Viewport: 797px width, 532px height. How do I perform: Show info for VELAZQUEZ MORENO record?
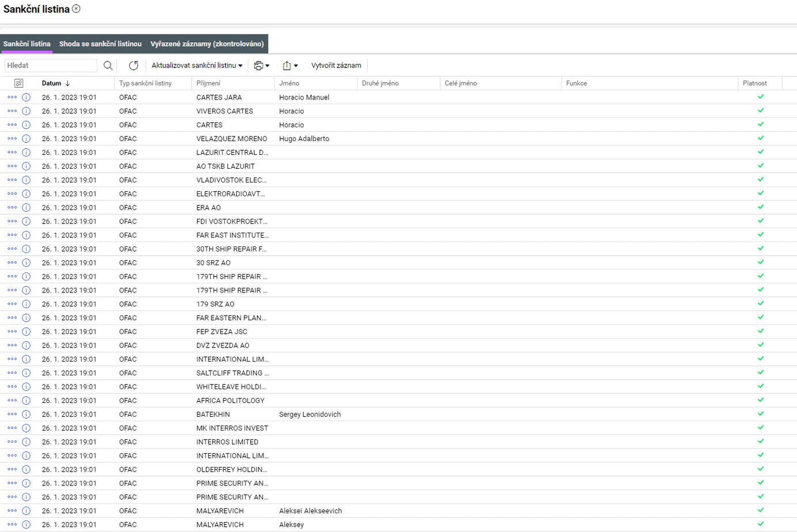26,139
